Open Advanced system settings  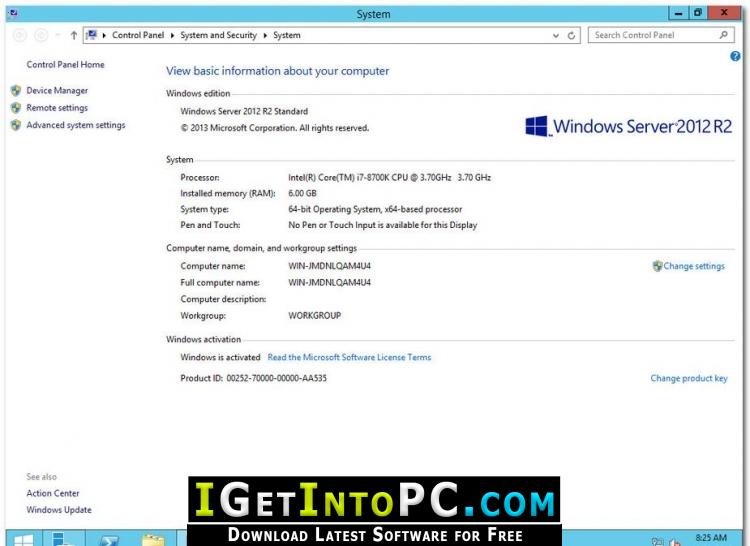click(x=75, y=125)
